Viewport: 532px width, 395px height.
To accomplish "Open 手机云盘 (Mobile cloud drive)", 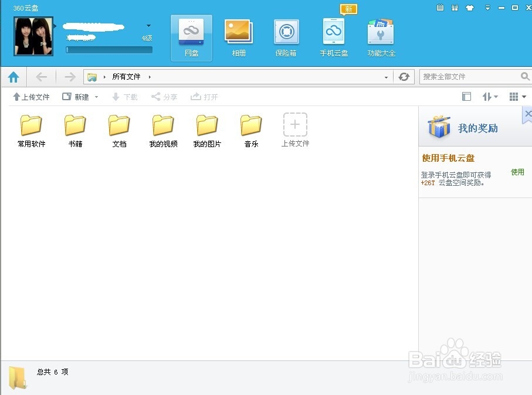I will [x=333, y=36].
